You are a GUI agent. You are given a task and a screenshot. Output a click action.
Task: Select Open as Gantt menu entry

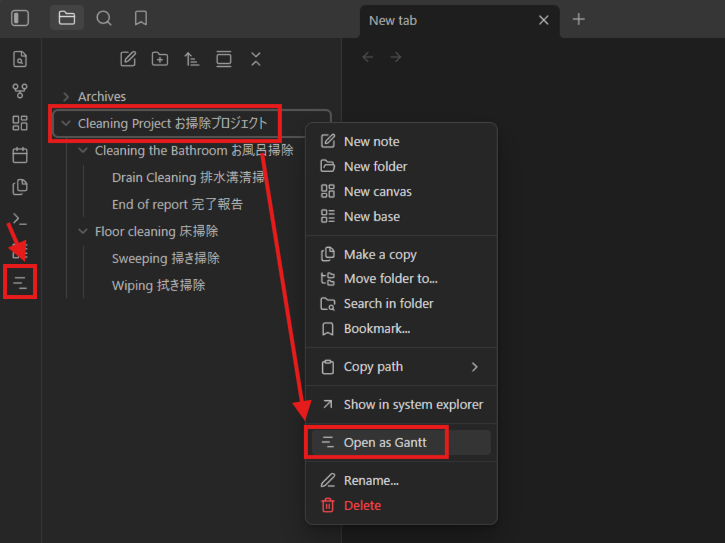[x=401, y=443]
